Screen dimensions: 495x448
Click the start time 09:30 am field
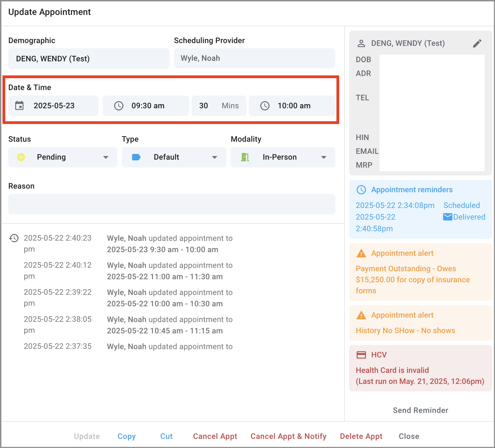pos(146,106)
